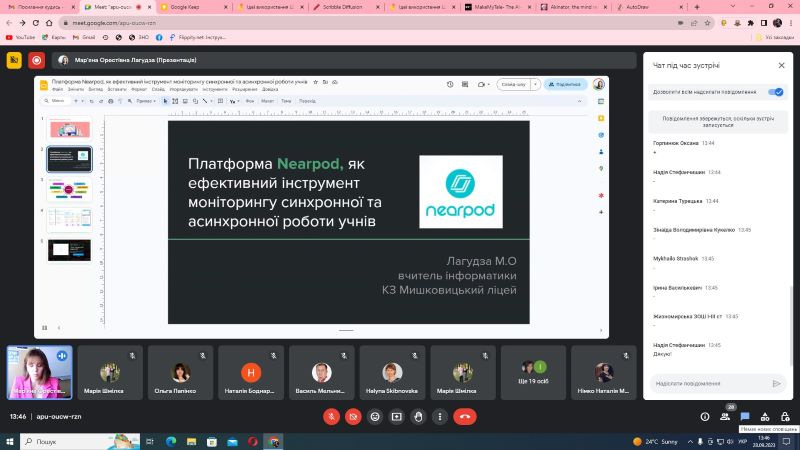Open the three-dot more options menu
This screenshot has height=450, width=800.
[440, 416]
